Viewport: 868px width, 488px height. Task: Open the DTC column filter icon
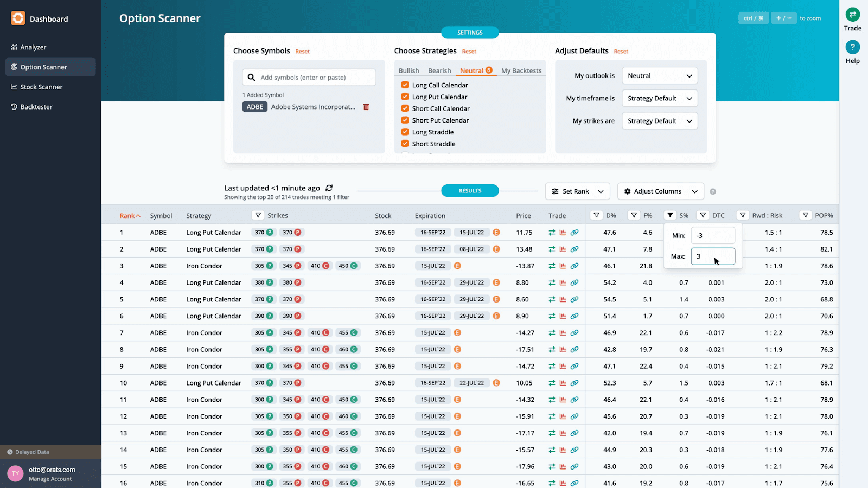tap(703, 215)
